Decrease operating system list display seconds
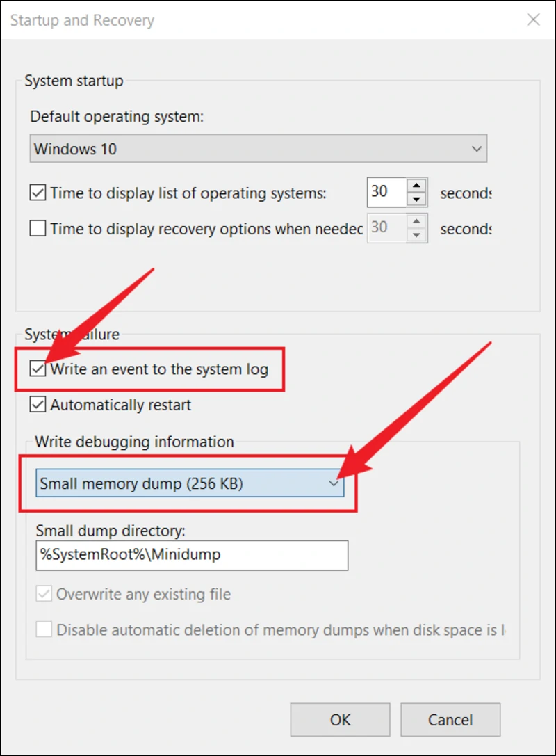The image size is (556, 756). click(416, 200)
